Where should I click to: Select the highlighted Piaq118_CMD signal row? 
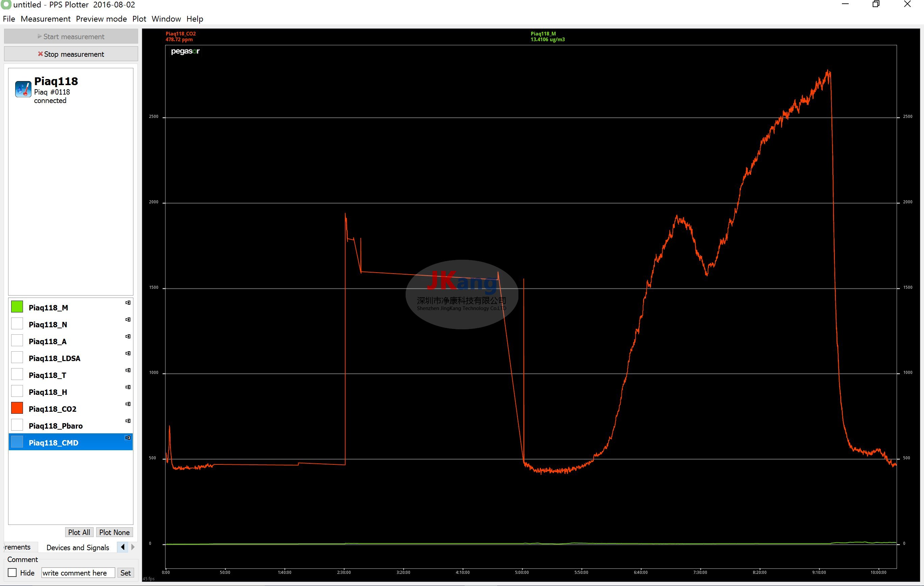pyautogui.click(x=71, y=442)
